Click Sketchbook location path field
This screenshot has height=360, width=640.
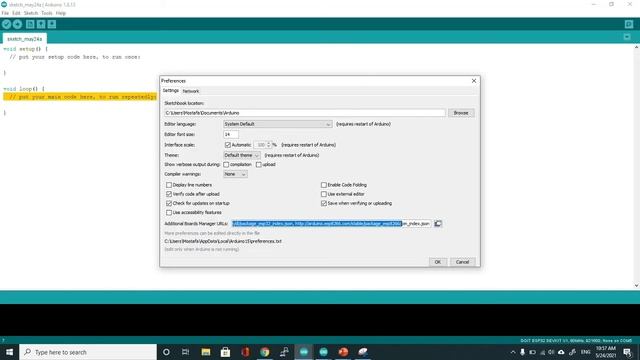(x=304, y=113)
